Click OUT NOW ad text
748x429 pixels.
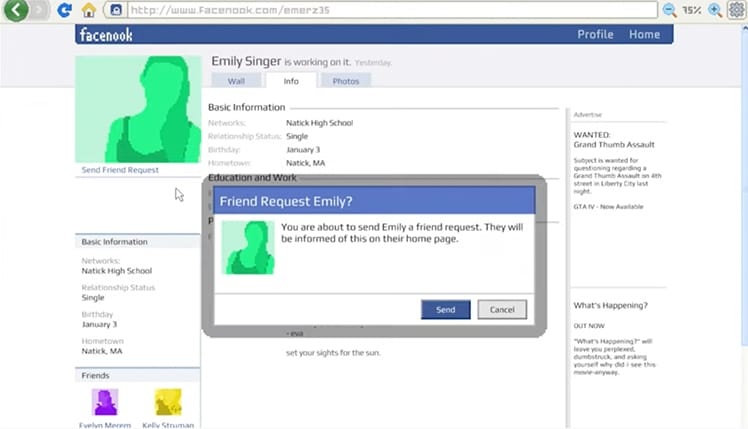click(x=589, y=326)
